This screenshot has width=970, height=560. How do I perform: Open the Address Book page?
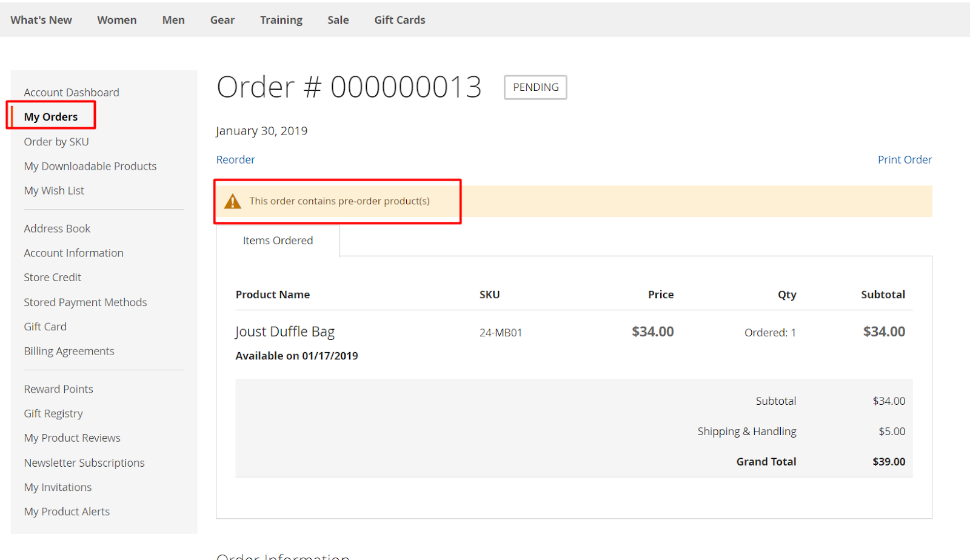pyautogui.click(x=57, y=228)
